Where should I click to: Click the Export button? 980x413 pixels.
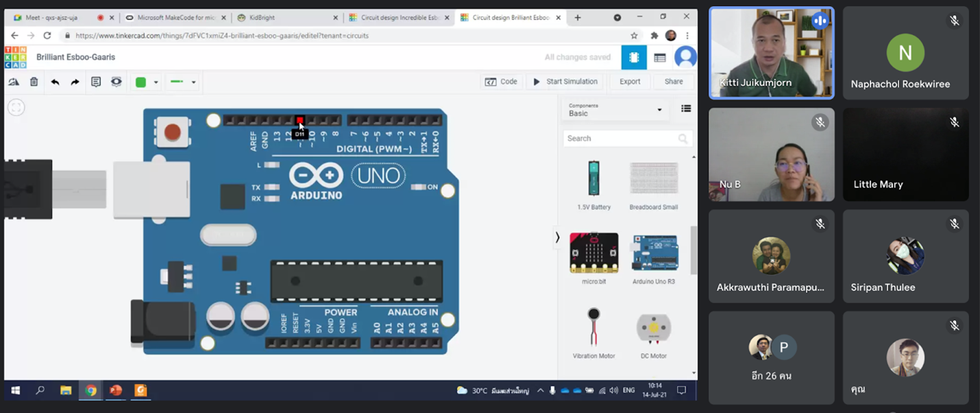630,82
